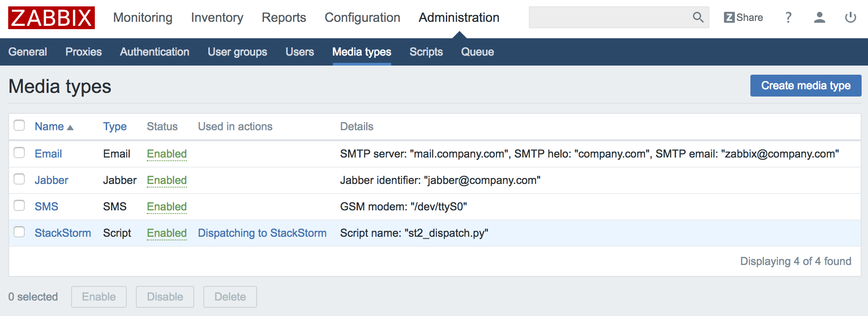Open the Administration menu
The image size is (868, 316).
(x=459, y=18)
